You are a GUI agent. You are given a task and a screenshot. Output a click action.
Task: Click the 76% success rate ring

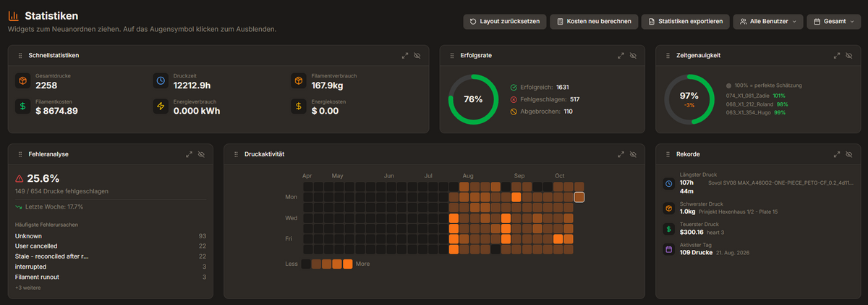472,99
